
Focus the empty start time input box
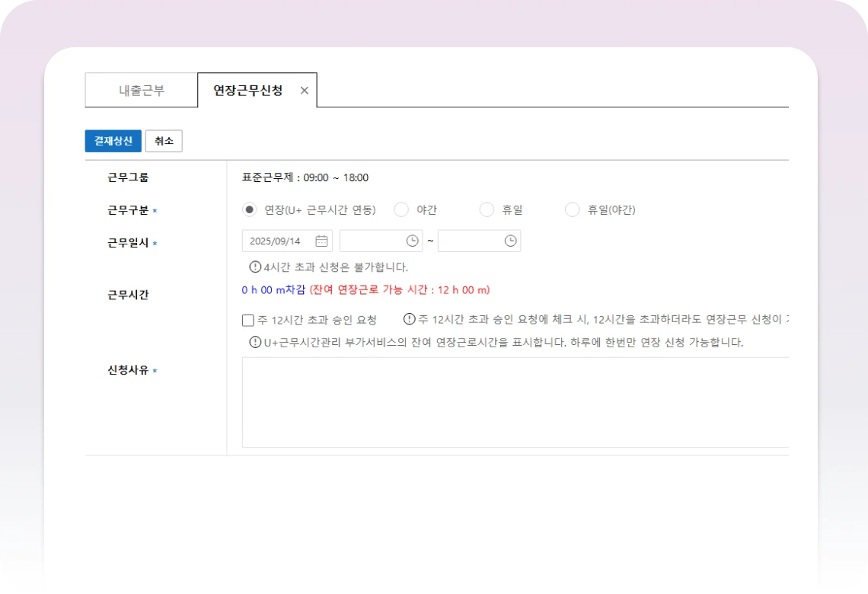coord(372,241)
